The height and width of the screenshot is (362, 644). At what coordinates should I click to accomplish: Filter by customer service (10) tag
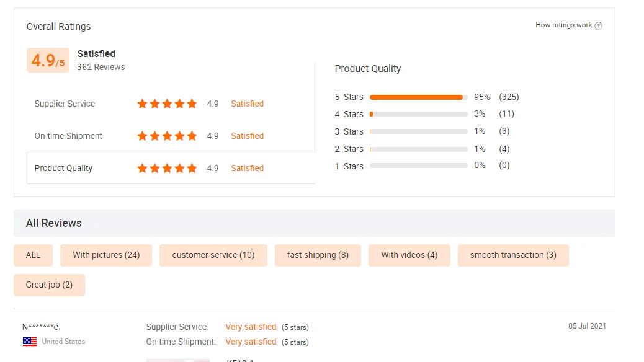coord(213,255)
